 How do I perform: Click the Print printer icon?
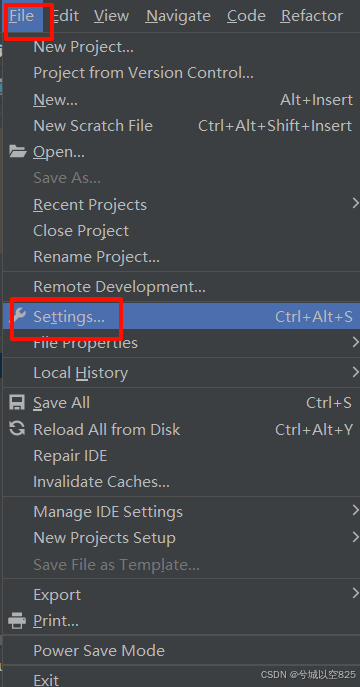pos(17,620)
